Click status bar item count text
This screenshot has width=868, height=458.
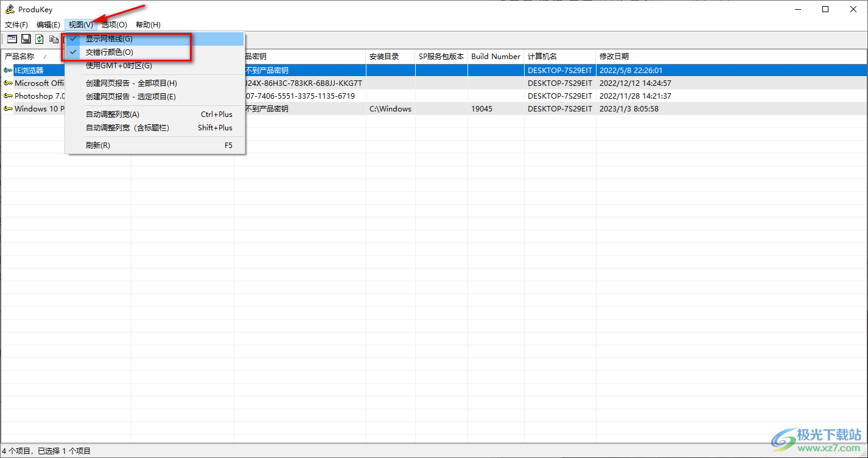(x=46, y=451)
